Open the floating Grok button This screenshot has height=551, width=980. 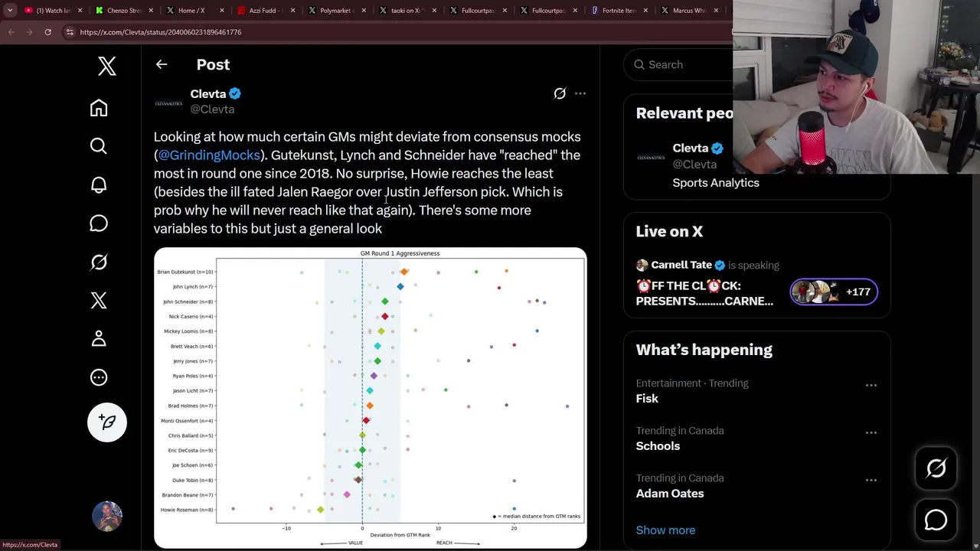click(x=936, y=468)
